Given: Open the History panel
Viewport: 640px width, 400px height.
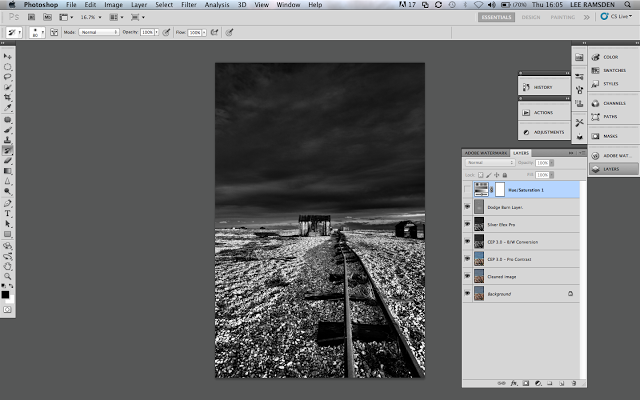Looking at the screenshot, I should click(544, 87).
